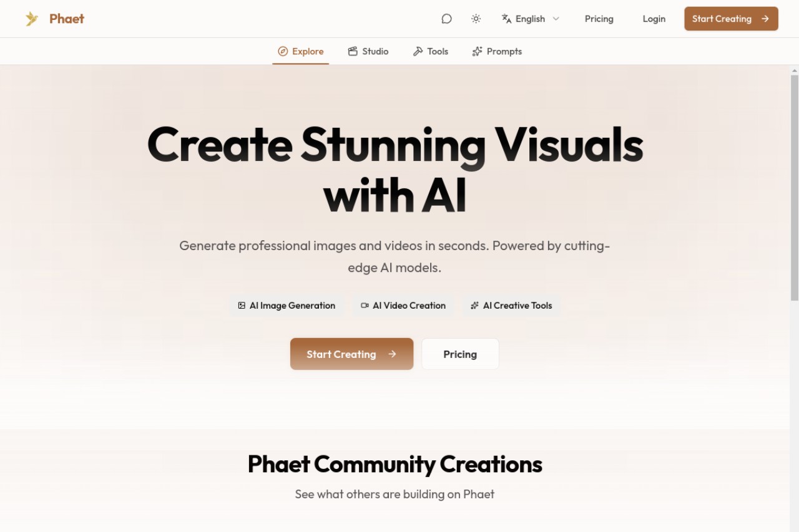Viewport: 799px width, 532px height.
Task: Click the Phaet bird logo icon
Action: tap(32, 19)
